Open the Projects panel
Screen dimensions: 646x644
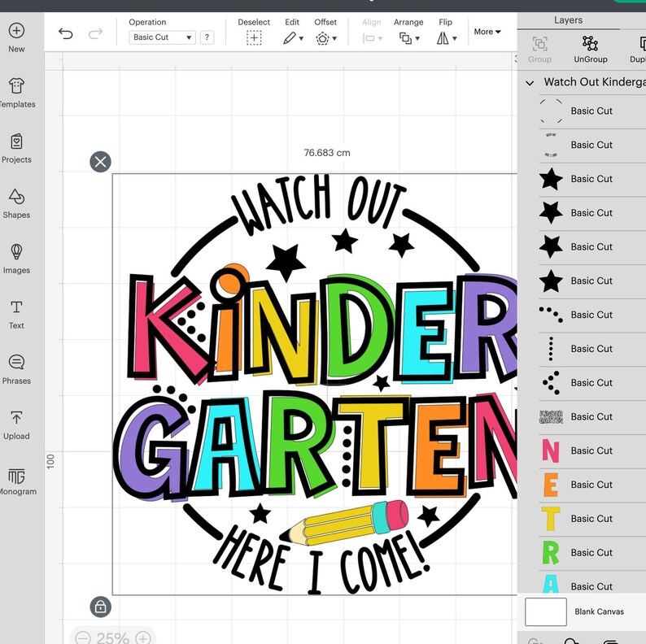point(16,148)
